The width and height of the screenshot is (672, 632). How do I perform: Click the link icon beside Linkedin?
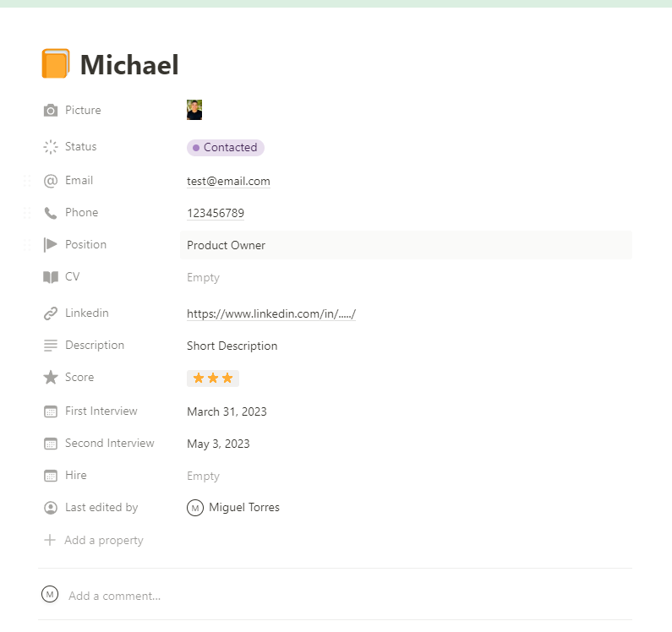point(51,313)
